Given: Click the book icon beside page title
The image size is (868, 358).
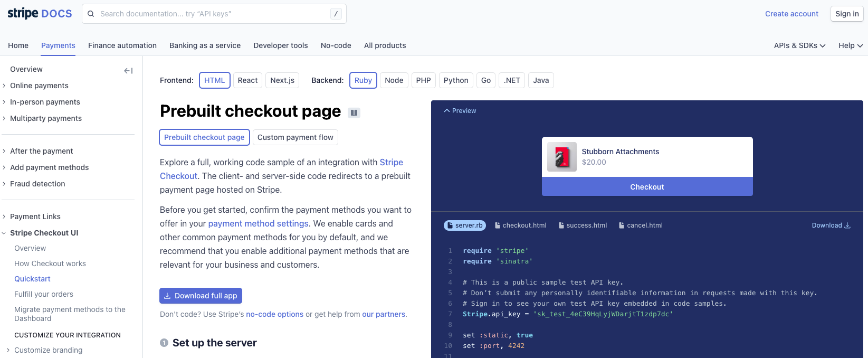Looking at the screenshot, I should [354, 112].
